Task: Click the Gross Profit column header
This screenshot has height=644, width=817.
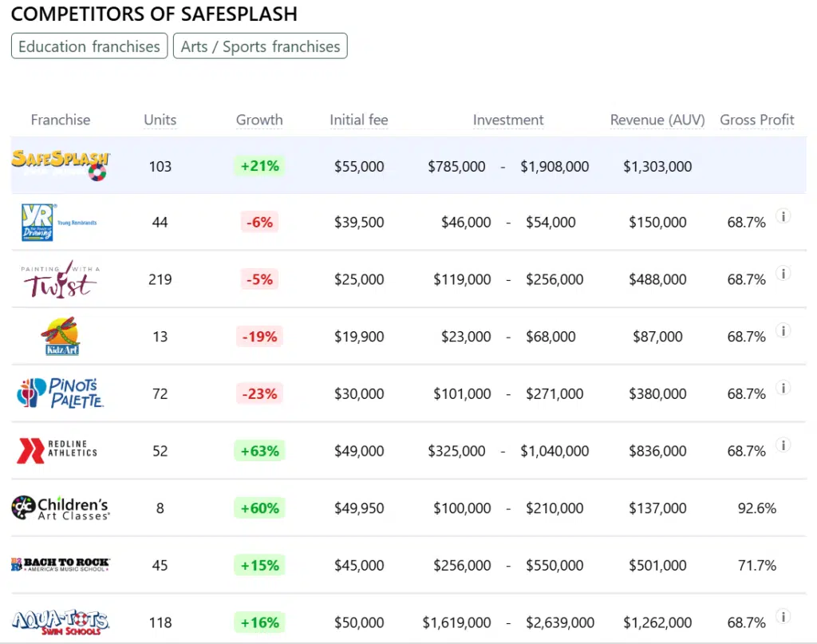Action: [x=757, y=120]
